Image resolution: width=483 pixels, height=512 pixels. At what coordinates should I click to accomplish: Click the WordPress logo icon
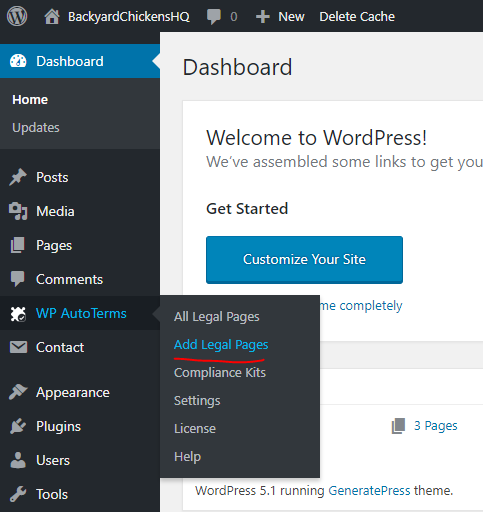coord(17,16)
